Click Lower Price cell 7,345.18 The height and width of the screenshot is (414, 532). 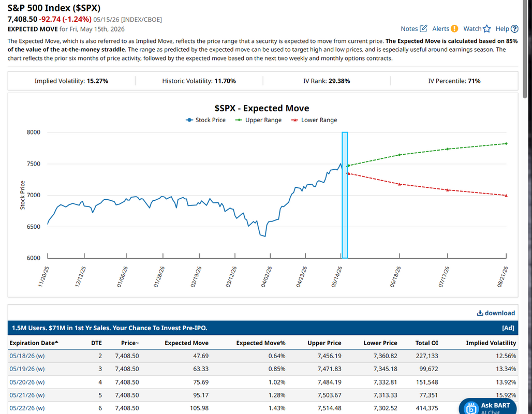[386, 369]
